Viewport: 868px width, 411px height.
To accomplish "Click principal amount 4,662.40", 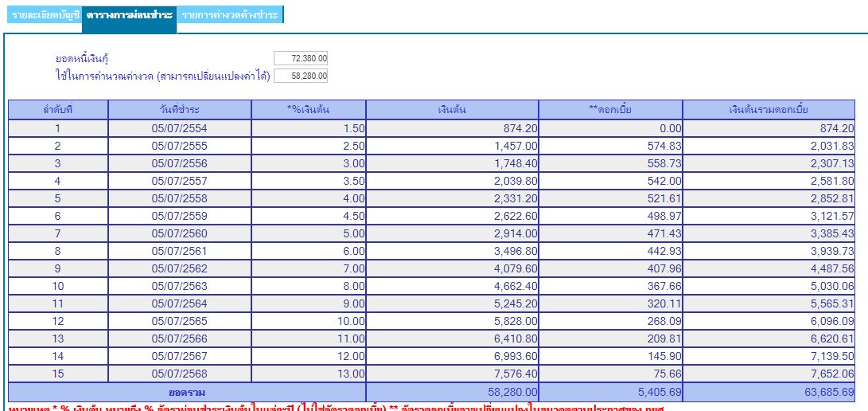I will pyautogui.click(x=452, y=286).
